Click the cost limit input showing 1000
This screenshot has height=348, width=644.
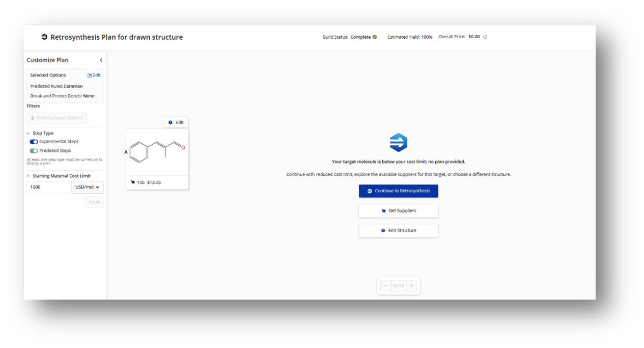pyautogui.click(x=49, y=187)
